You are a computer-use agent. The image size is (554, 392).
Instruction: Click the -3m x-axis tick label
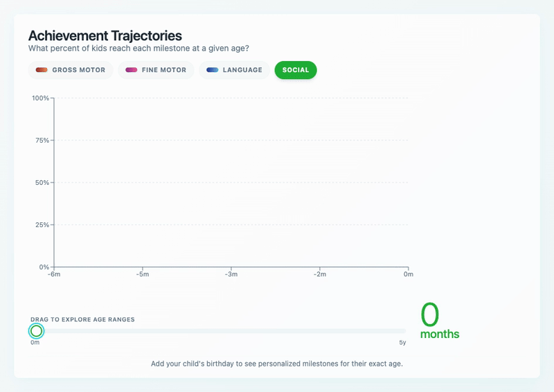tap(231, 275)
